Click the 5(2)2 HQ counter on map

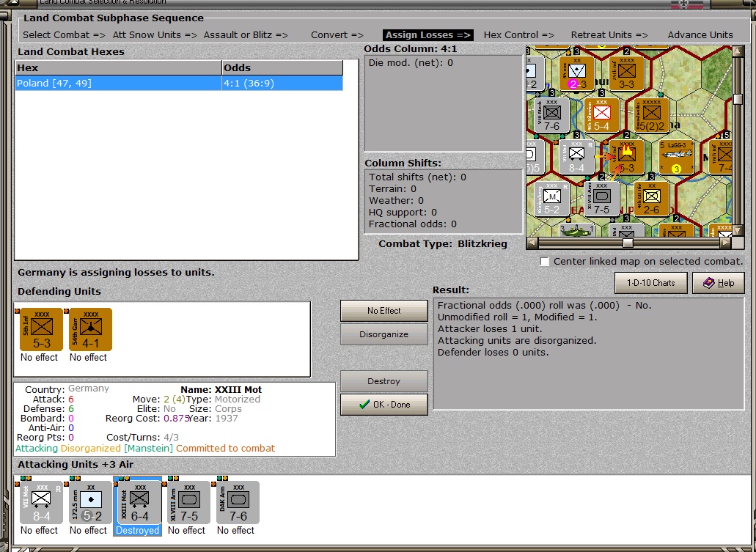point(651,116)
